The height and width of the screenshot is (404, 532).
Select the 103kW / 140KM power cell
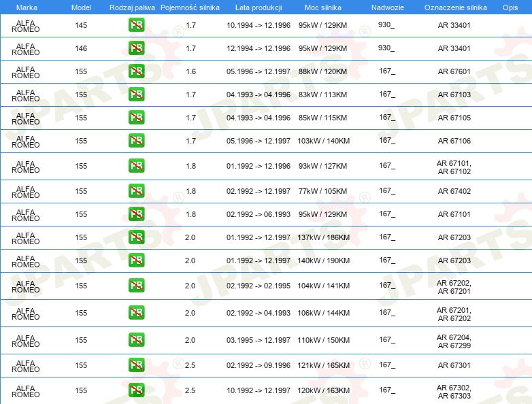[x=323, y=140]
